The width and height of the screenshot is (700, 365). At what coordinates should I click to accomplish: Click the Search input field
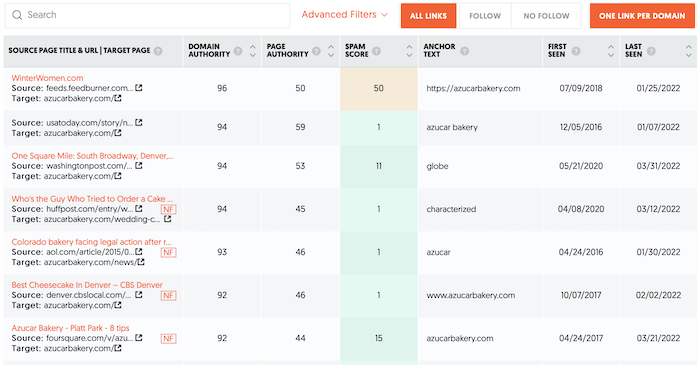point(147,16)
